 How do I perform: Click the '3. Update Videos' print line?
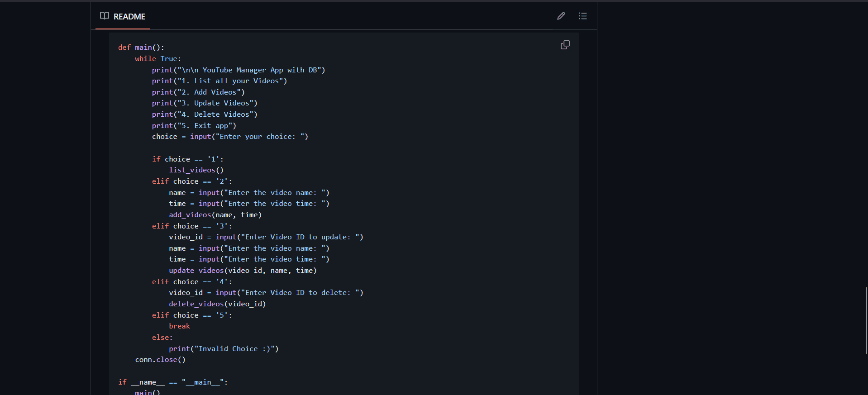point(205,103)
